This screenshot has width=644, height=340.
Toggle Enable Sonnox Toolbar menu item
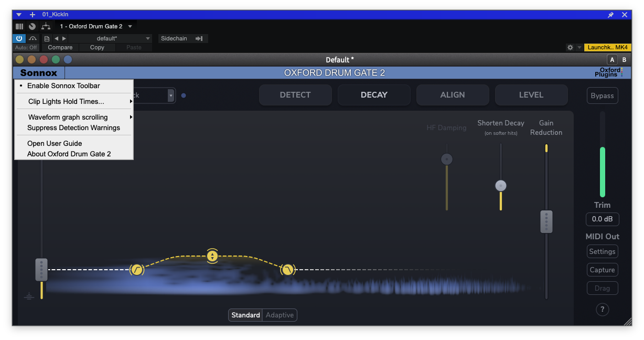pyautogui.click(x=73, y=86)
